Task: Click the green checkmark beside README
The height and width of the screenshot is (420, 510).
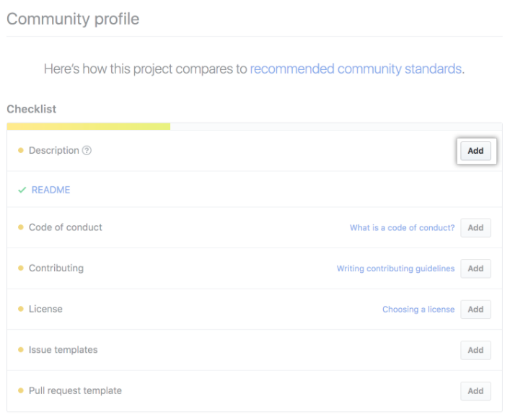Action: [22, 191]
